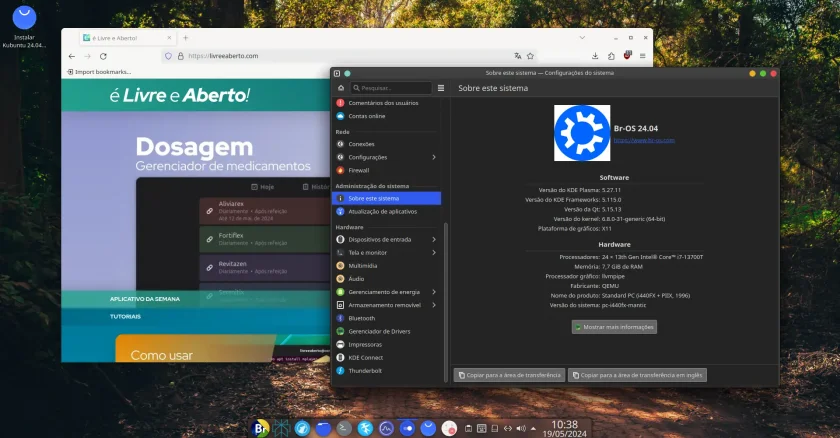Click the teal pin button in settings titlebar
Viewport: 840px width, 438px height.
(347, 73)
